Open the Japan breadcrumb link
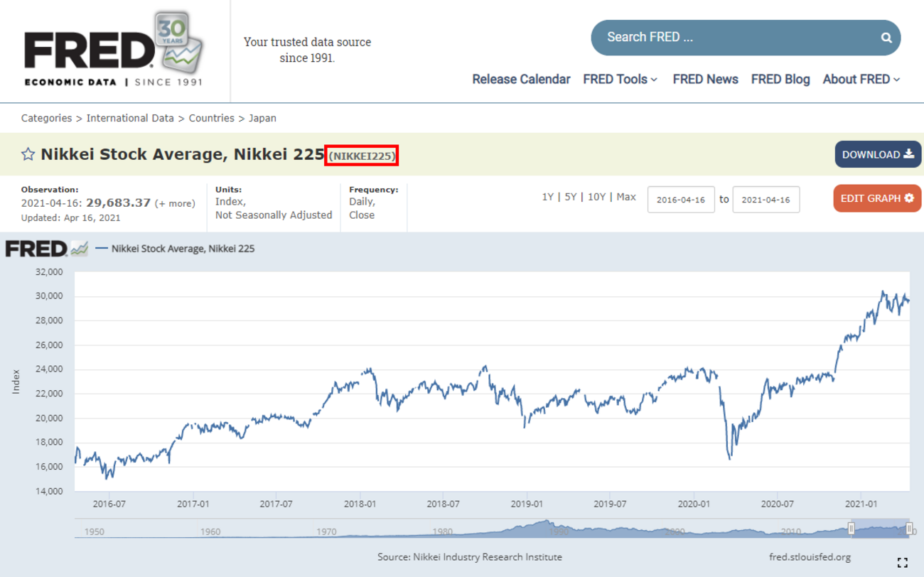Viewport: 924px width, 577px height. coord(262,118)
